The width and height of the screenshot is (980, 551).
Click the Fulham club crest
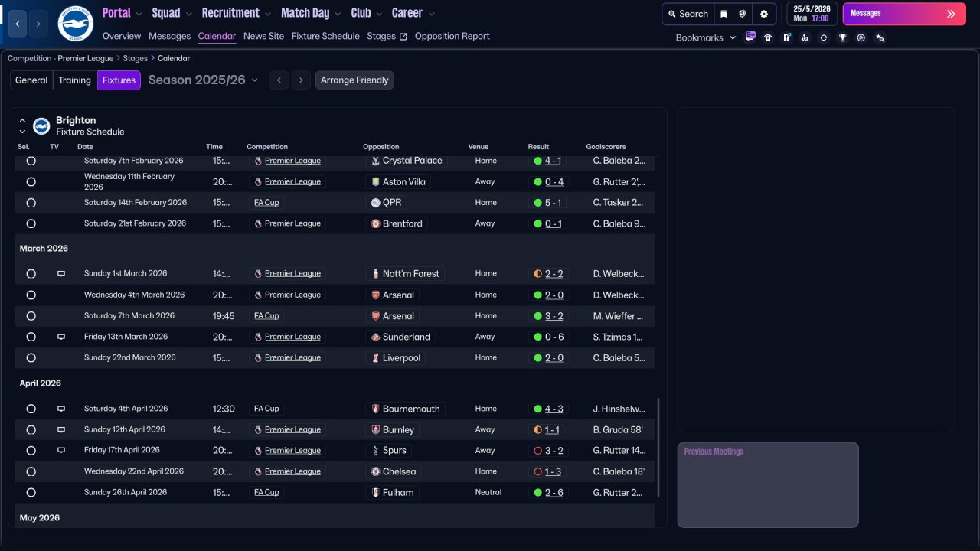pos(375,493)
